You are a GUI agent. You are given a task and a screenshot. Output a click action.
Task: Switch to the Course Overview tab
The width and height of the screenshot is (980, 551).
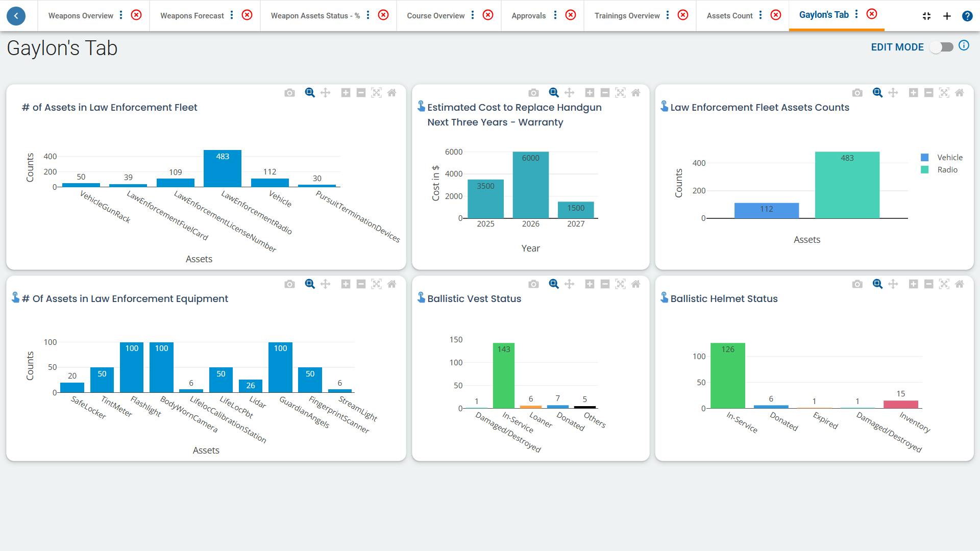click(435, 16)
